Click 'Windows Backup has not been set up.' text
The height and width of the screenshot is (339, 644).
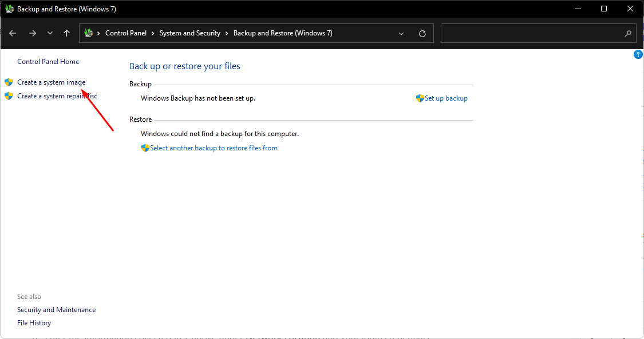pos(198,98)
